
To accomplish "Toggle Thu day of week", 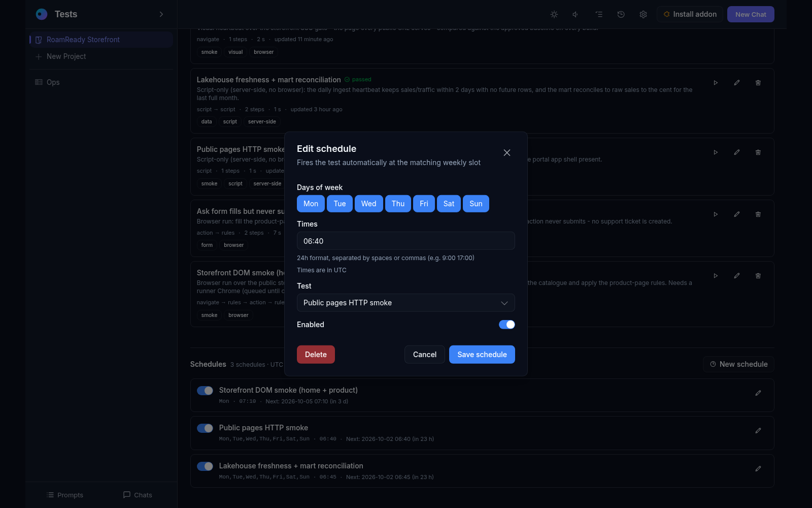I will [x=398, y=204].
